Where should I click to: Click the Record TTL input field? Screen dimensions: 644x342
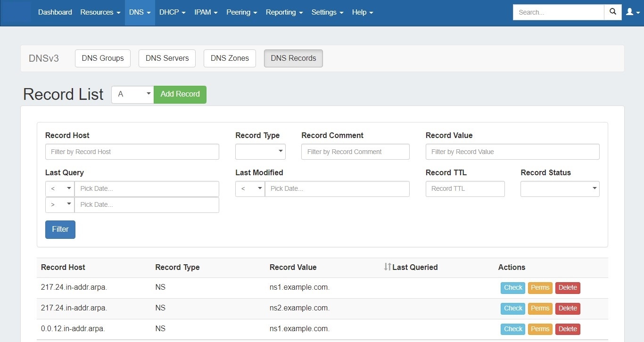pos(465,189)
